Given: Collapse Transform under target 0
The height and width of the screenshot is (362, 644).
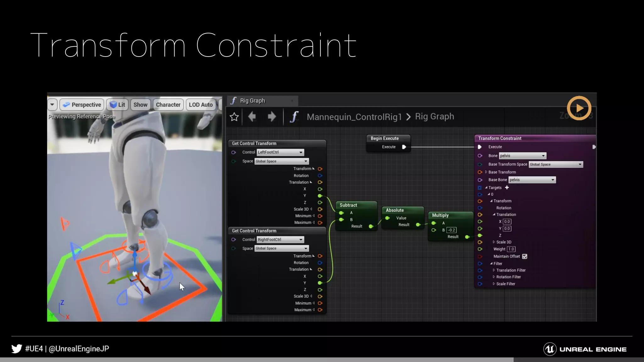Looking at the screenshot, I should [491, 201].
